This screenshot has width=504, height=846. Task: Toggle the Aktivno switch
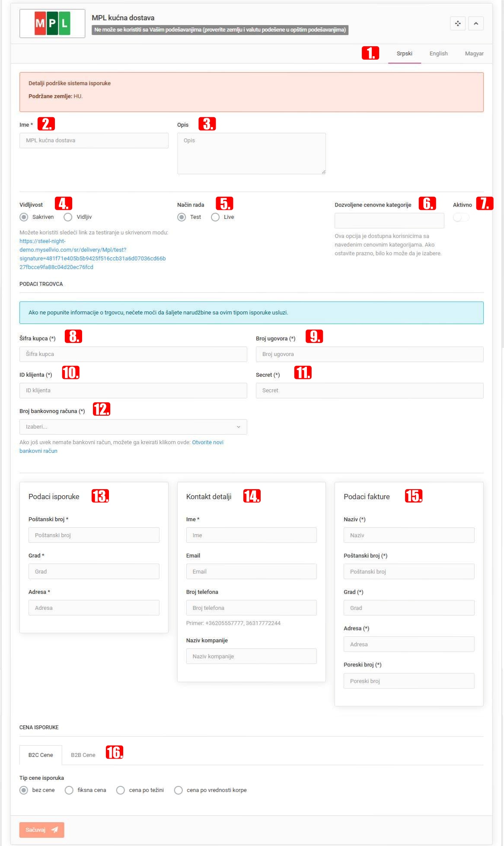[x=461, y=218]
